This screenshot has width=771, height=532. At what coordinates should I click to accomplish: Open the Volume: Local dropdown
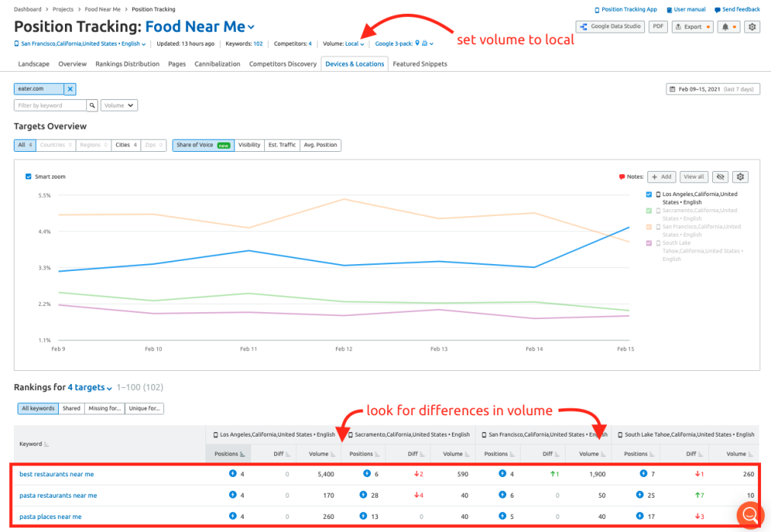point(354,44)
